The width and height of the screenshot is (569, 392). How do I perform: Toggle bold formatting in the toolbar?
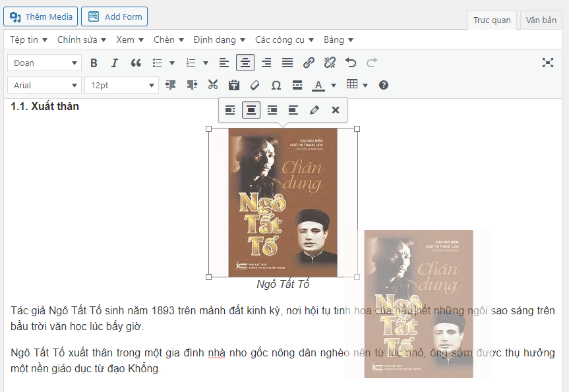(x=94, y=63)
